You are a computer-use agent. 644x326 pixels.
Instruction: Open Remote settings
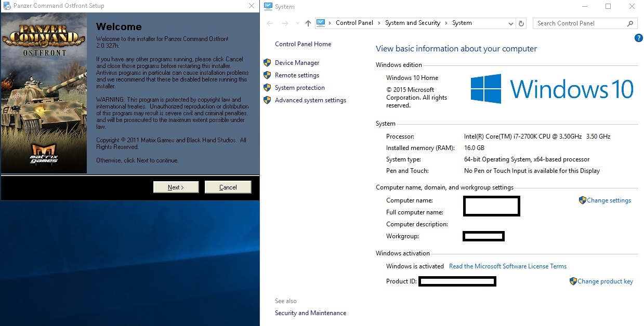[x=297, y=75]
